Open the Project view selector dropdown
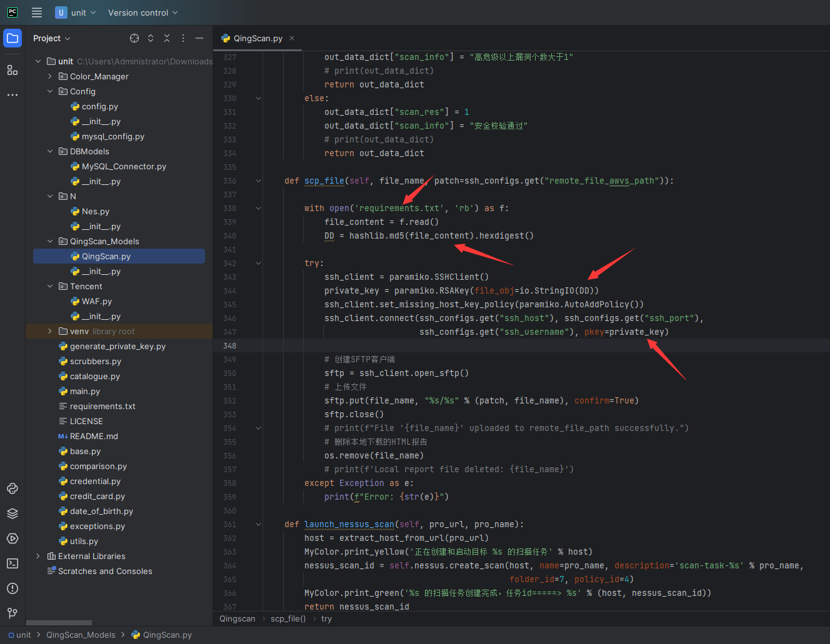Viewport: 830px width, 644px height. 52,38
